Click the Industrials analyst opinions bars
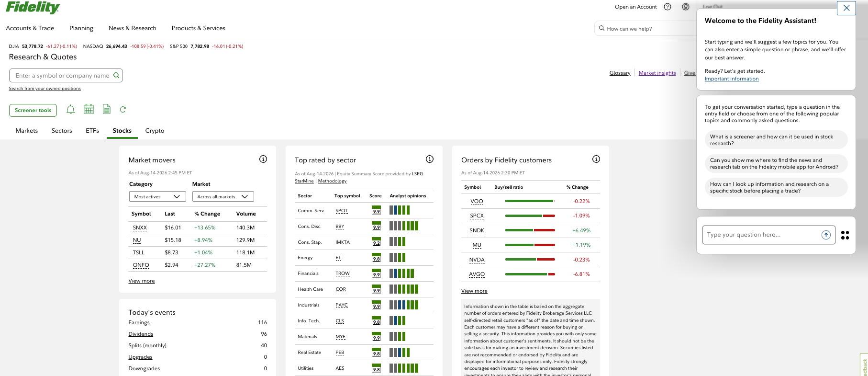 pos(404,305)
